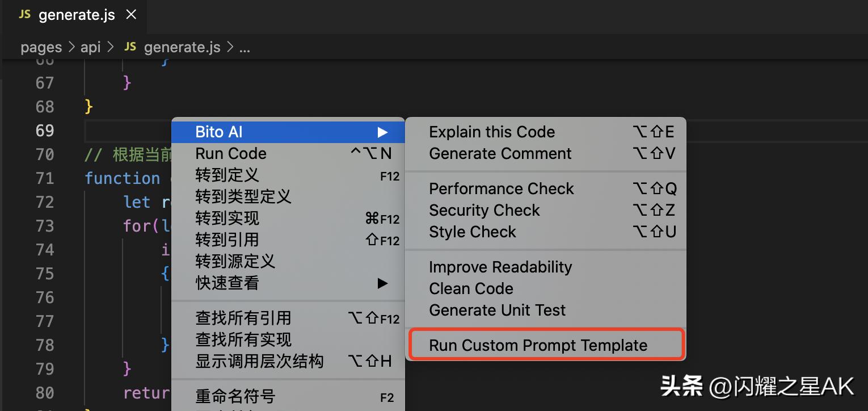Click line number 69 in gutter
The width and height of the screenshot is (868, 411).
click(x=45, y=131)
